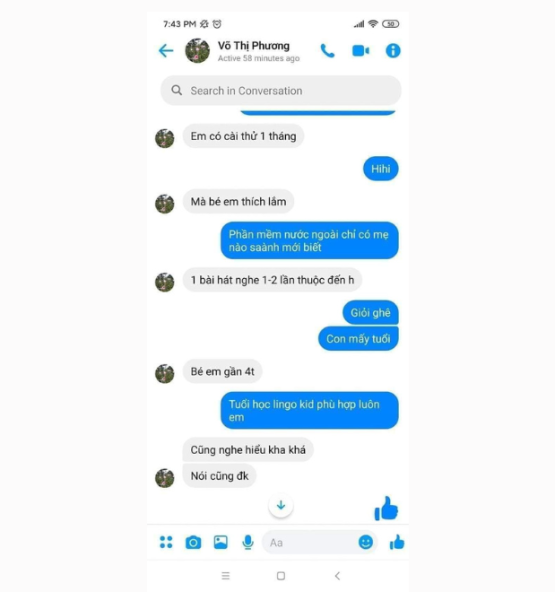Send a thumbs-up like from the message bar

(396, 542)
